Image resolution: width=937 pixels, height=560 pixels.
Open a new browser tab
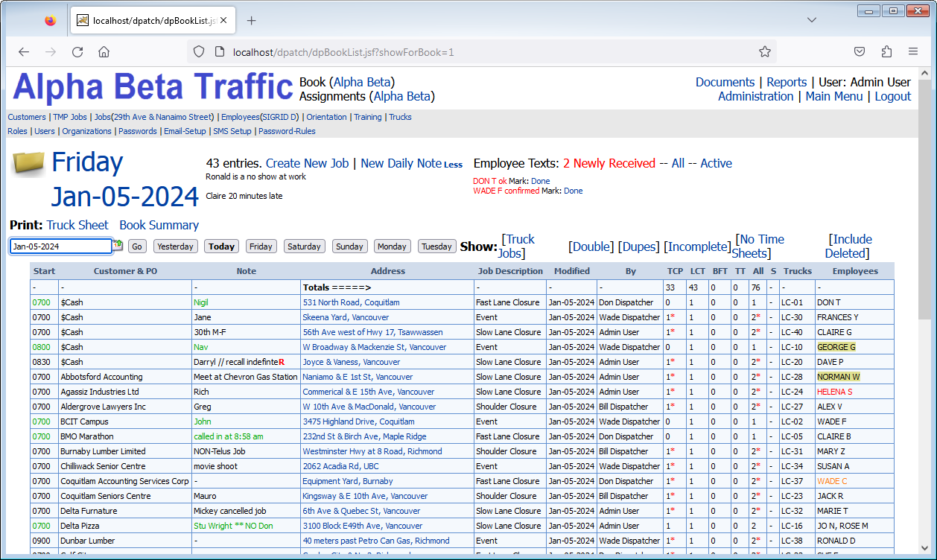(251, 21)
